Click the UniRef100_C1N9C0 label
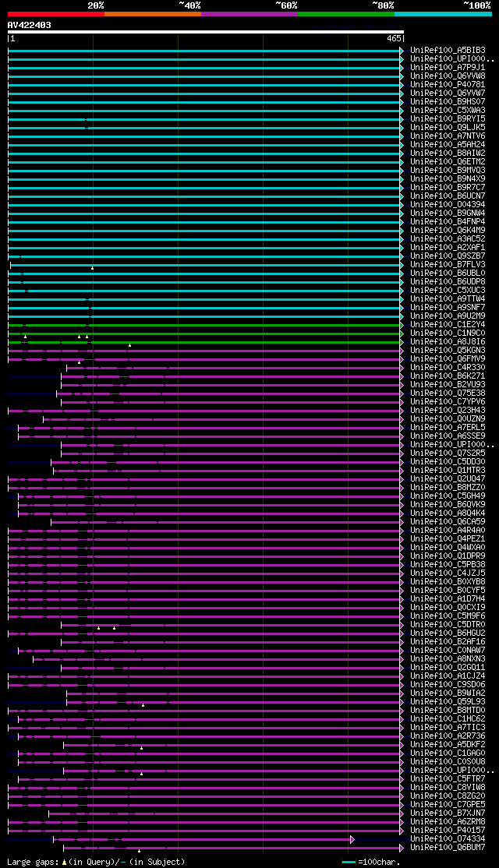The image size is (499, 868). [x=448, y=333]
